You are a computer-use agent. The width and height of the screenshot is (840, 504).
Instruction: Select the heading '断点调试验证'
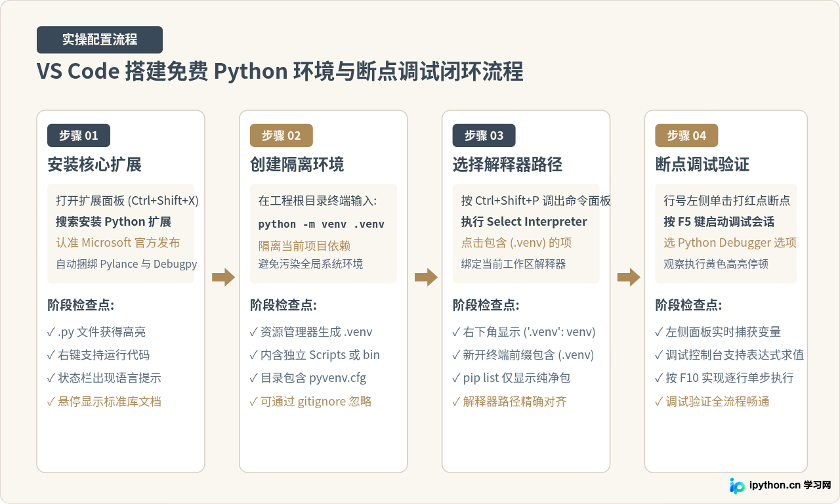(703, 164)
